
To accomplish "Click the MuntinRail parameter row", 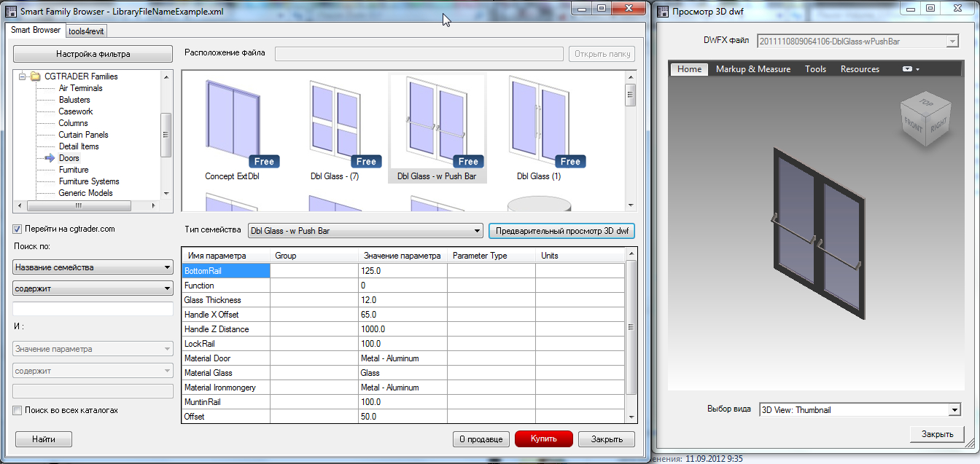I will click(x=402, y=402).
